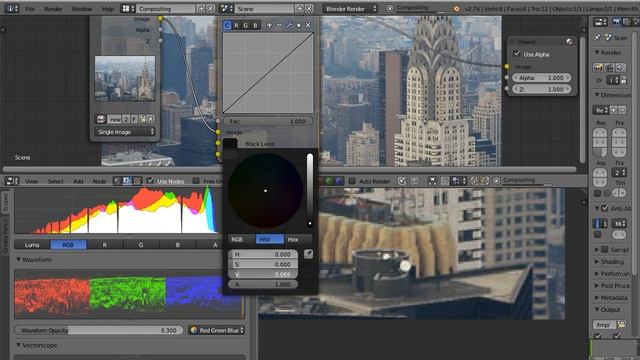Select RGB mode in color picker
This screenshot has width=640, height=360.
[x=241, y=239]
